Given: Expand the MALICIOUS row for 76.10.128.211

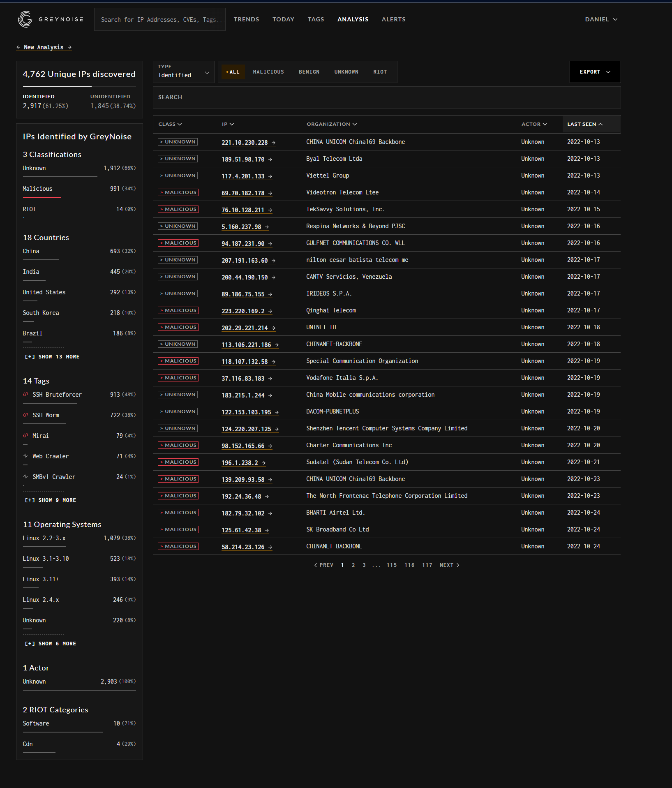Looking at the screenshot, I should 178,209.
